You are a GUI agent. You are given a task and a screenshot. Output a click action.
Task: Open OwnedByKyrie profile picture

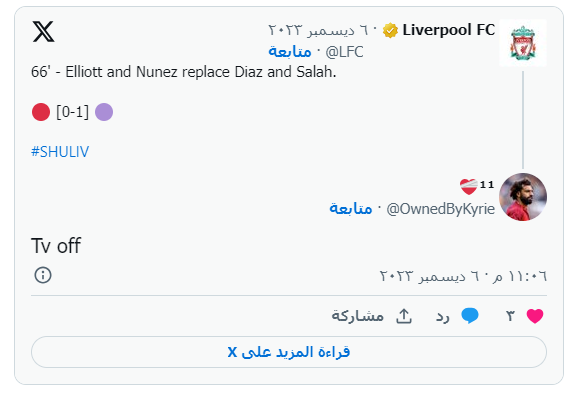click(523, 197)
